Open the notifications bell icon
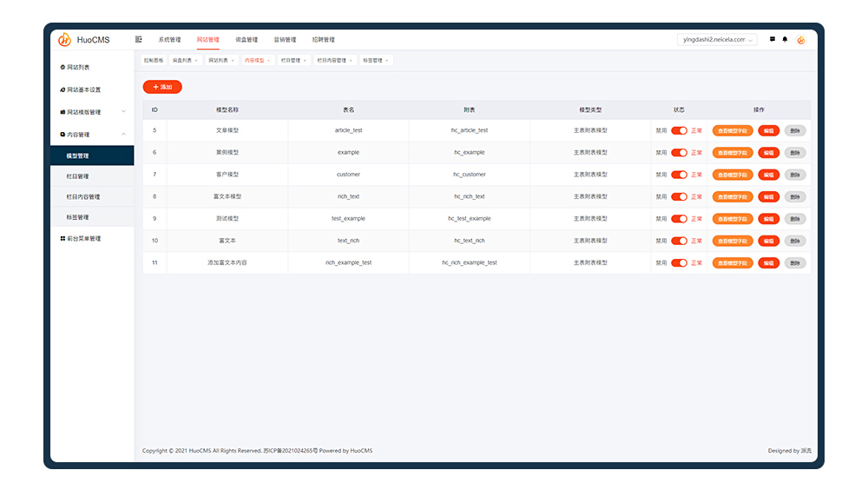 tap(785, 39)
